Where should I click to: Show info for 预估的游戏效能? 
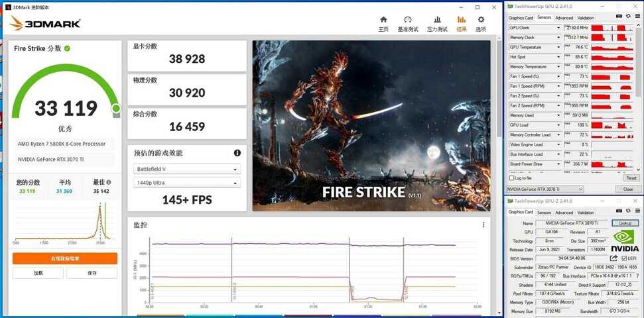click(237, 153)
